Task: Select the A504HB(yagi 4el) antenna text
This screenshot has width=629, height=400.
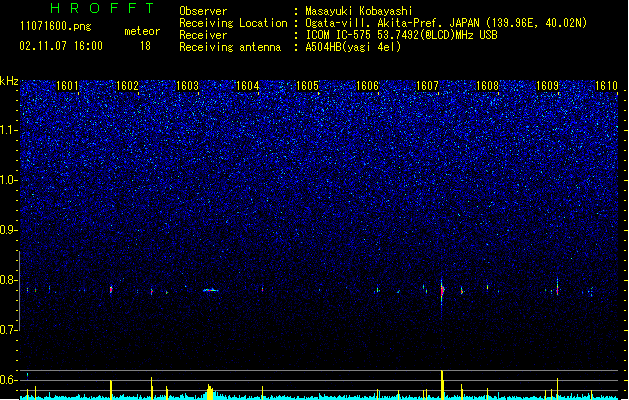Action: click(x=353, y=47)
